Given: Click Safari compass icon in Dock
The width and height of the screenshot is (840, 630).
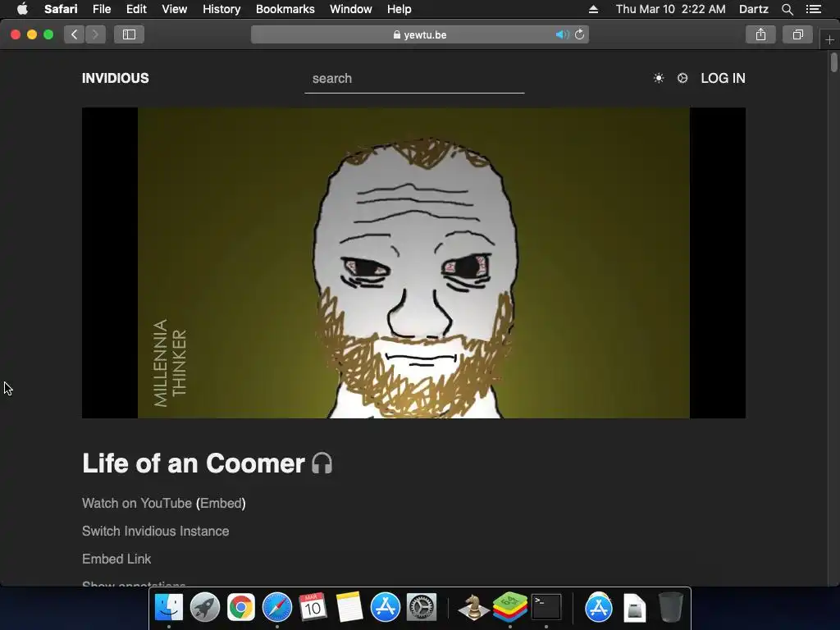Looking at the screenshot, I should pyautogui.click(x=277, y=608).
